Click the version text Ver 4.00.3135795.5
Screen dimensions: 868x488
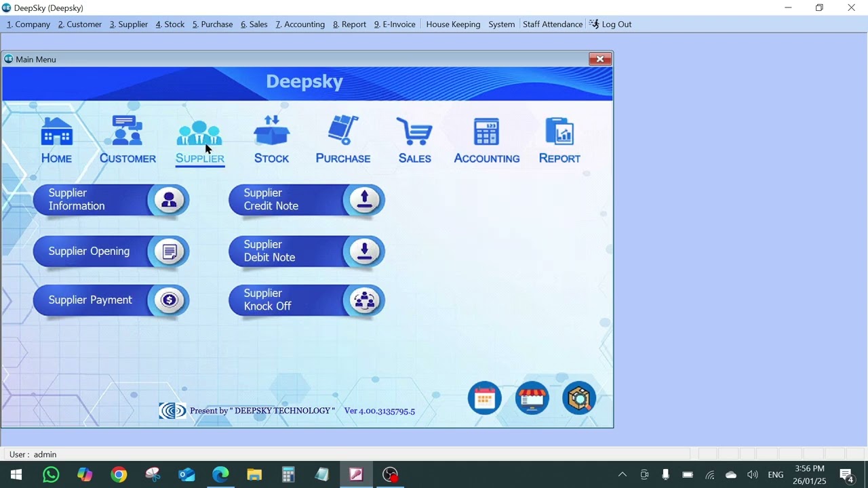[x=380, y=411]
